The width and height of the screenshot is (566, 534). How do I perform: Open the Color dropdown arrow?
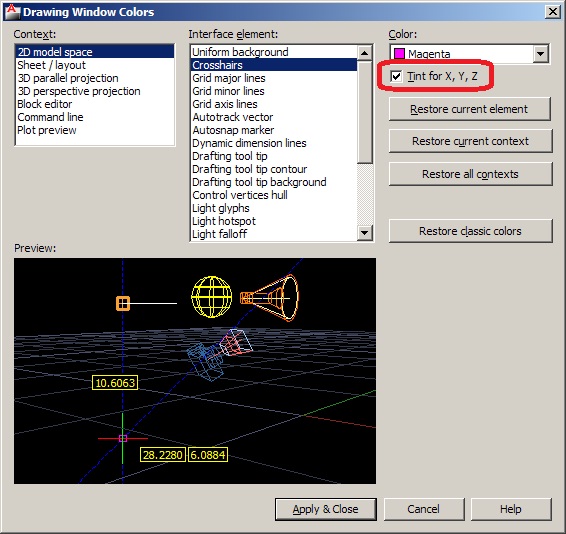tap(540, 54)
